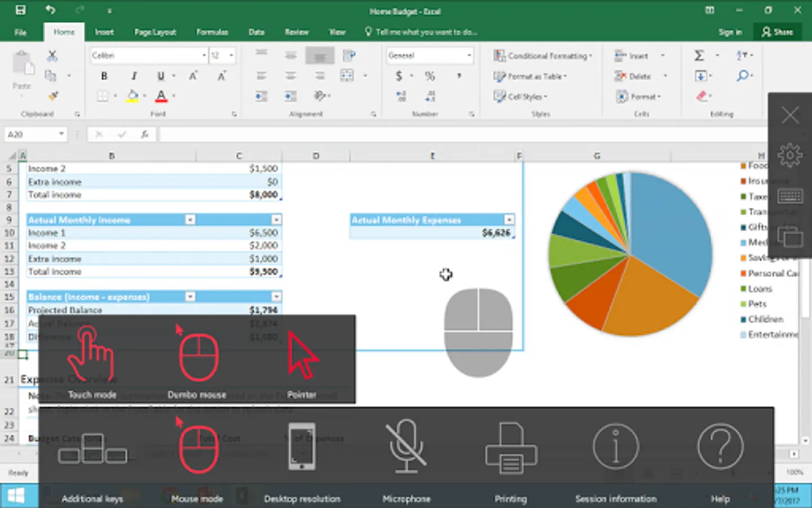Click the Share button

pos(777,32)
